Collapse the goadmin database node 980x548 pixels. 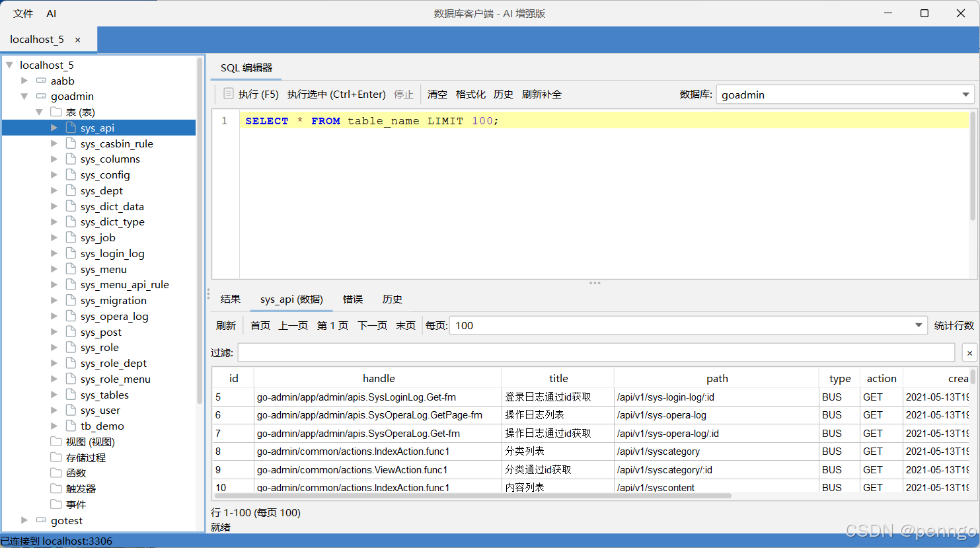click(x=24, y=96)
